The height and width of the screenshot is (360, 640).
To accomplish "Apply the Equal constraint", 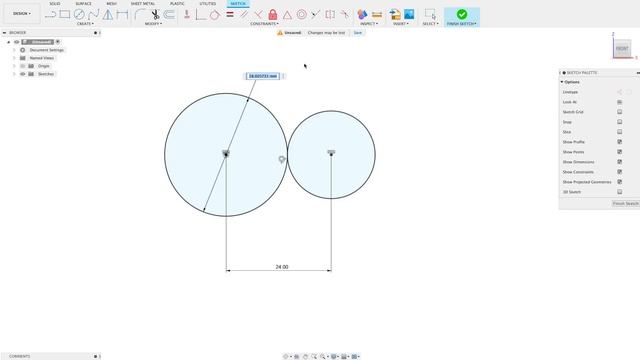I will (x=230, y=14).
